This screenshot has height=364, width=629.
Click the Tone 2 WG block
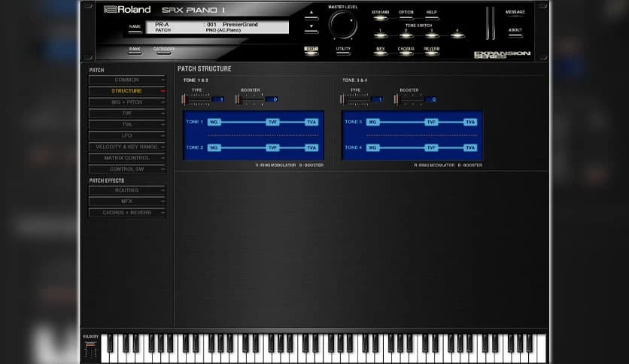pos(214,148)
